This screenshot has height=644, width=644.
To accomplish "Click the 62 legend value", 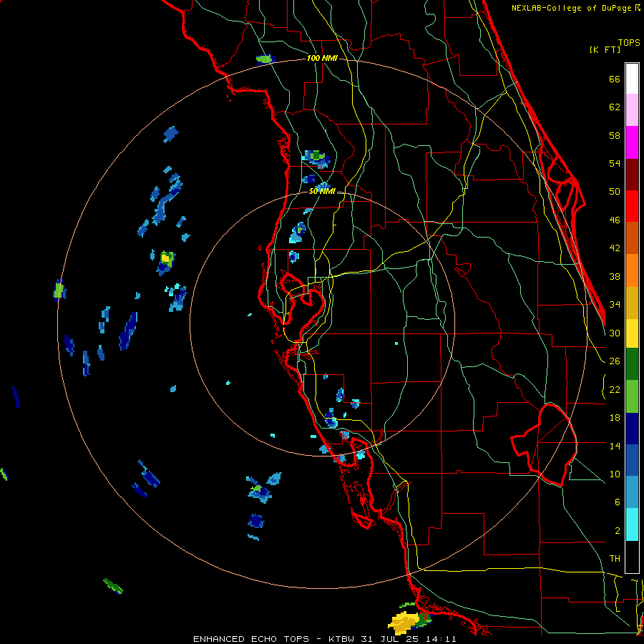I will [615, 107].
